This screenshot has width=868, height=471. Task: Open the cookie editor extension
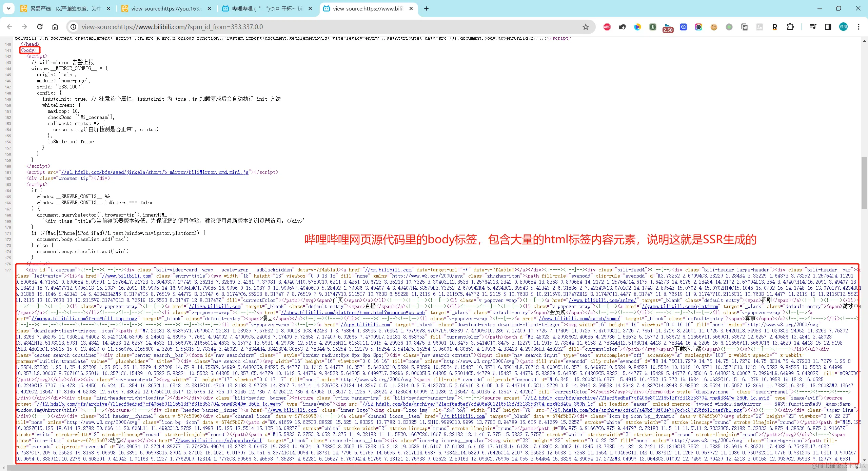click(714, 27)
